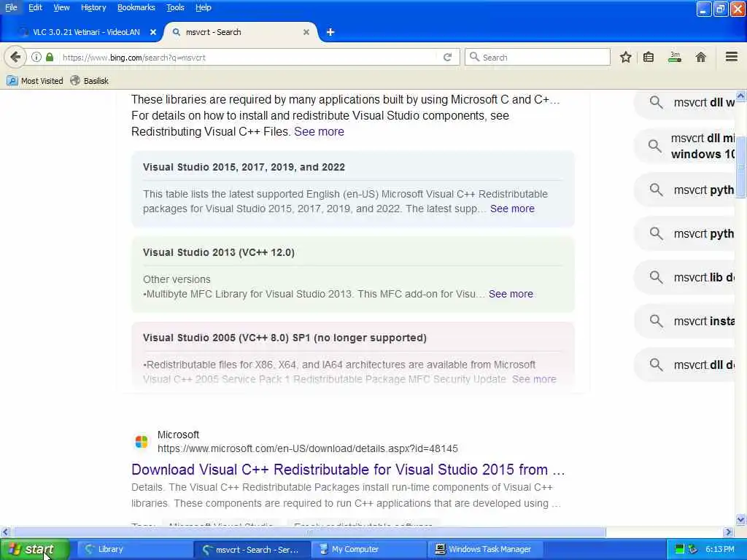Open the Tools menu
The height and width of the screenshot is (560, 747).
175,7
